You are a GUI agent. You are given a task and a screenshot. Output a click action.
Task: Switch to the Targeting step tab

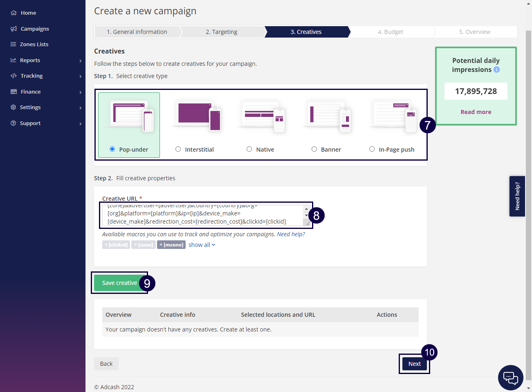221,32
